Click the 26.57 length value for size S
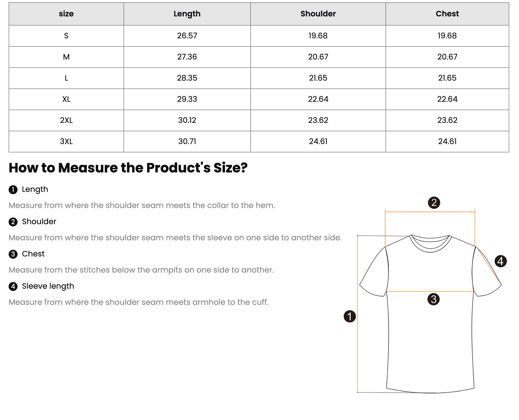The height and width of the screenshot is (420, 519). (187, 36)
